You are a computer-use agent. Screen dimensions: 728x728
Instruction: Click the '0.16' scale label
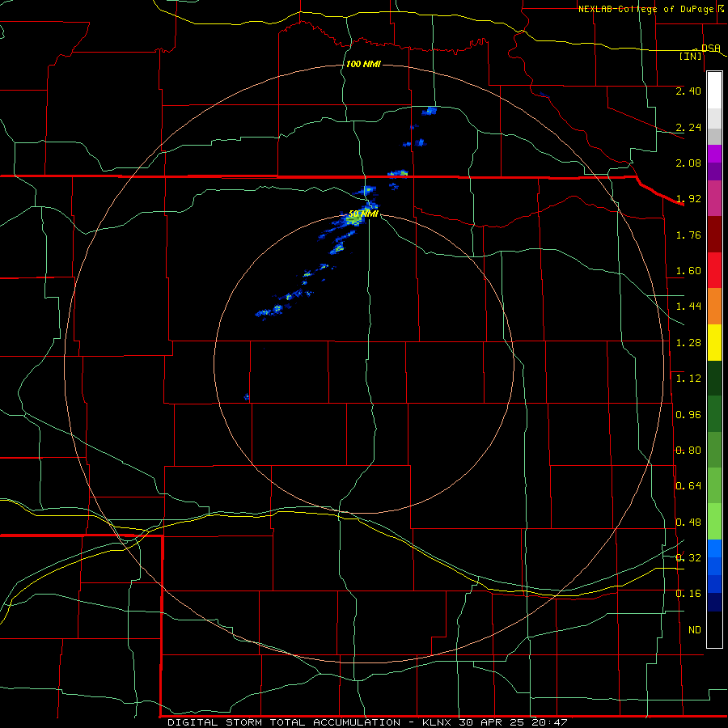click(688, 594)
